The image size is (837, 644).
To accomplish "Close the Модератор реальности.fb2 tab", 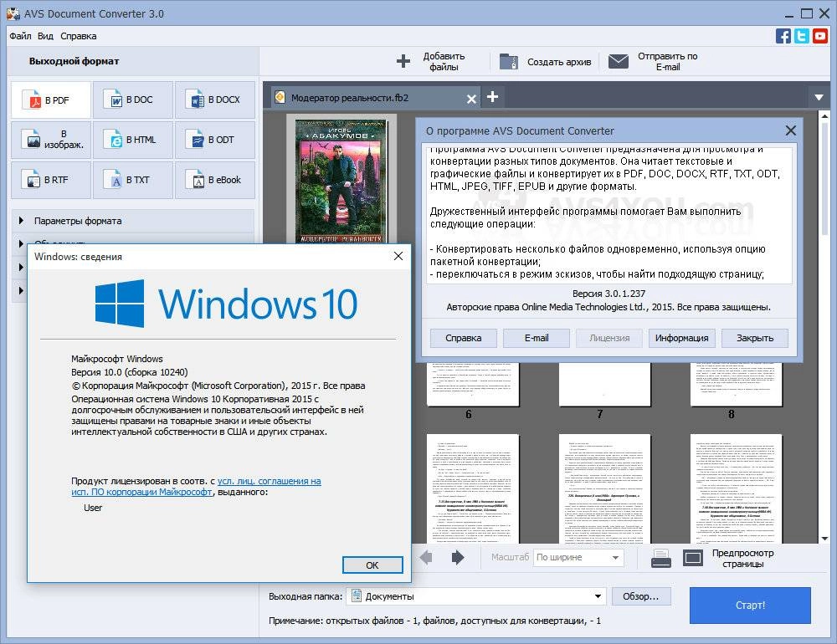I will [471, 99].
